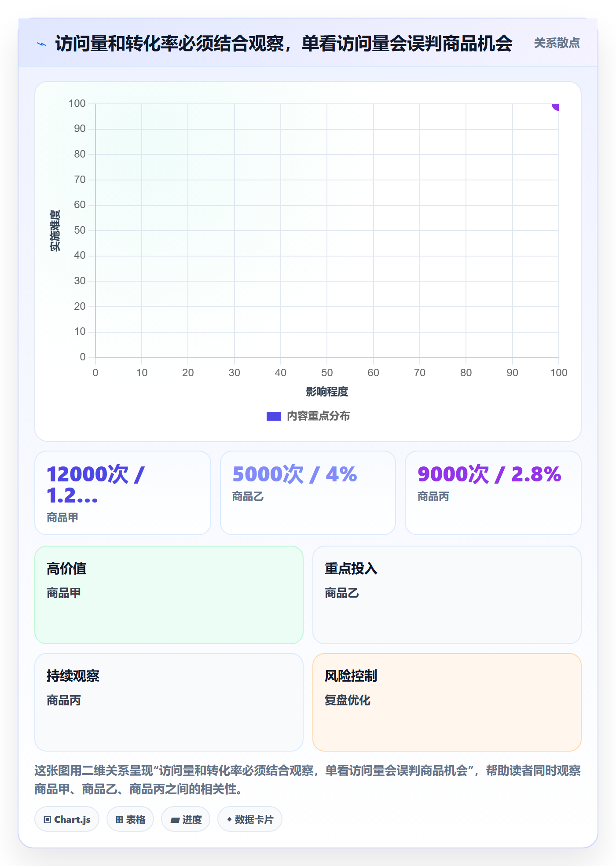The height and width of the screenshot is (866, 616).
Task: Click the 商品丙 text under 持续观察
Action: tap(64, 700)
